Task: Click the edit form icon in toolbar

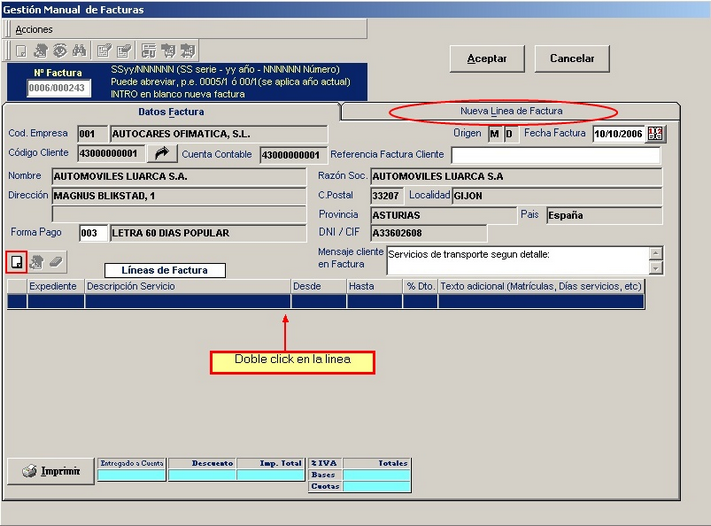Action: (x=105, y=51)
